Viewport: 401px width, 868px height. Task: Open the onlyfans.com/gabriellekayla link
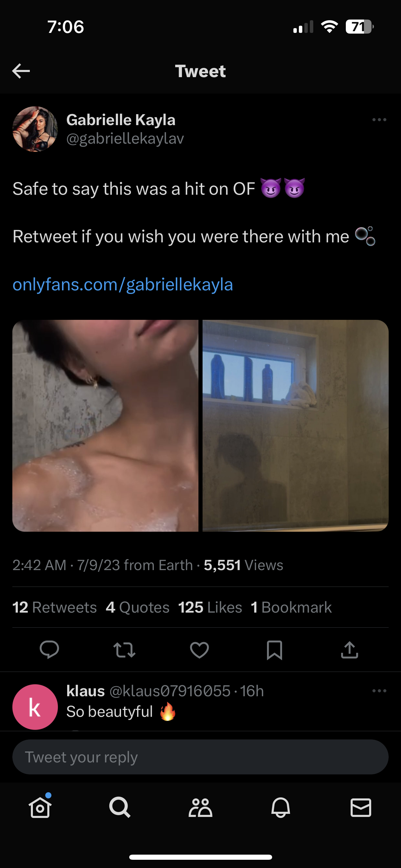pos(123,285)
